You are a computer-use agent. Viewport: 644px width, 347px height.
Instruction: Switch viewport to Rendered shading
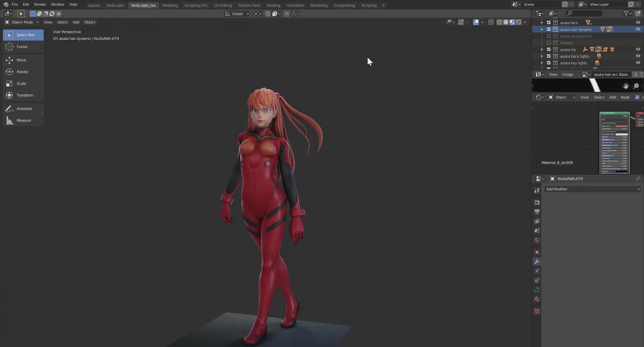point(519,22)
